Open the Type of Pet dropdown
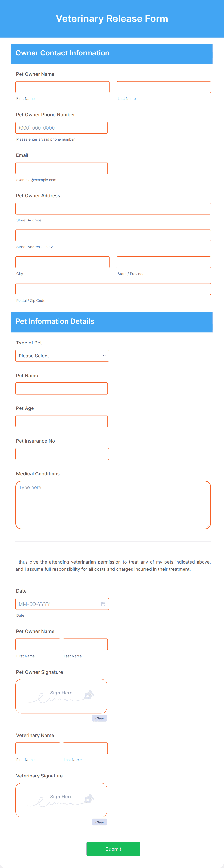The width and height of the screenshot is (224, 868). pyautogui.click(x=62, y=356)
